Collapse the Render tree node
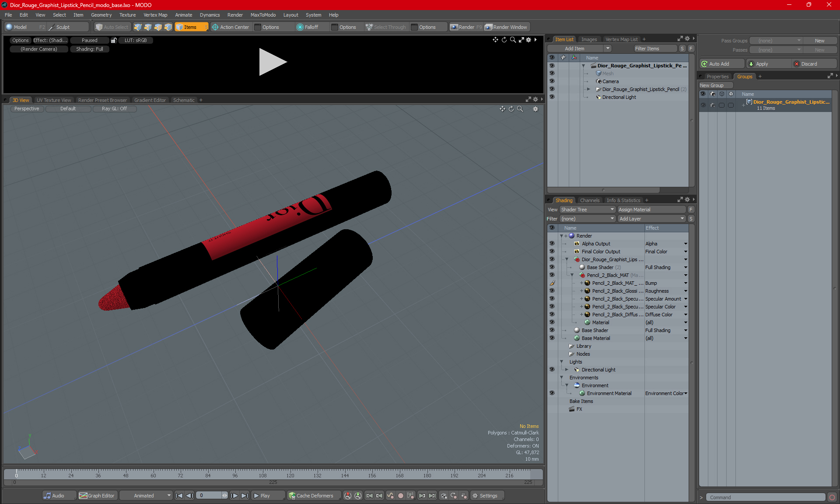This screenshot has width=840, height=504. pyautogui.click(x=561, y=236)
